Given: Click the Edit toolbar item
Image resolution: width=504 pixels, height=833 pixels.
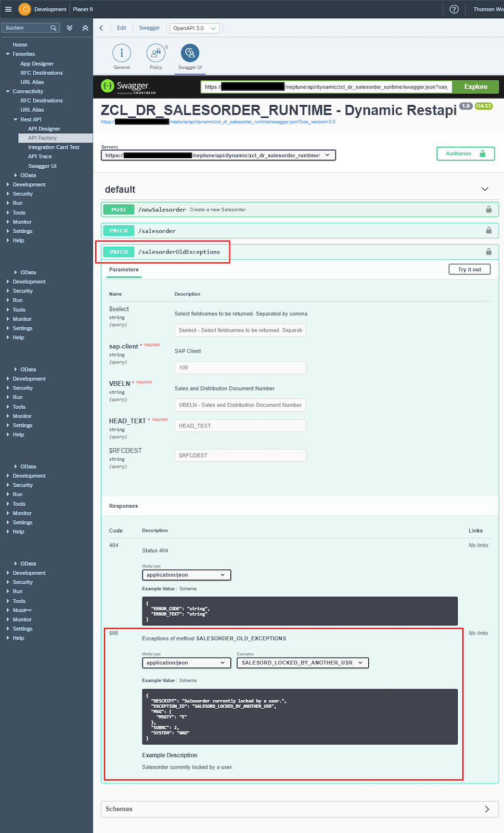Looking at the screenshot, I should 121,28.
